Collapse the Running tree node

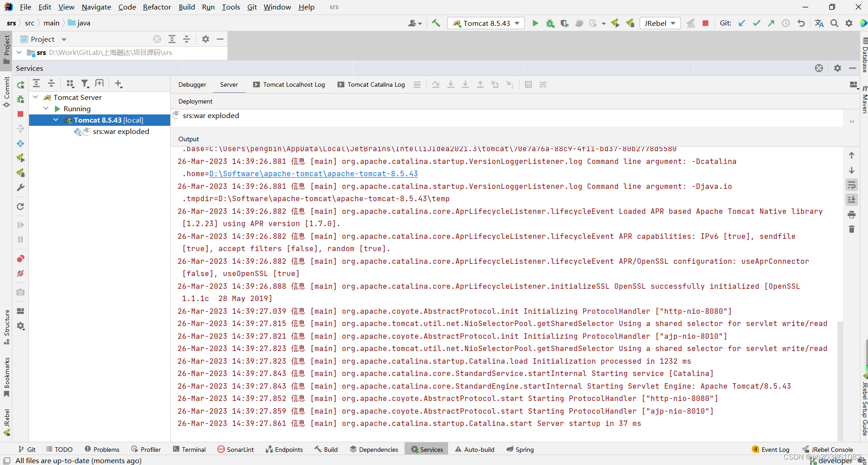pos(46,109)
